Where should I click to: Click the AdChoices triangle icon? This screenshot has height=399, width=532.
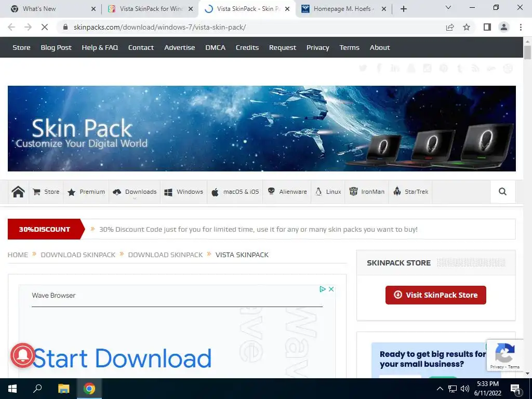322,289
